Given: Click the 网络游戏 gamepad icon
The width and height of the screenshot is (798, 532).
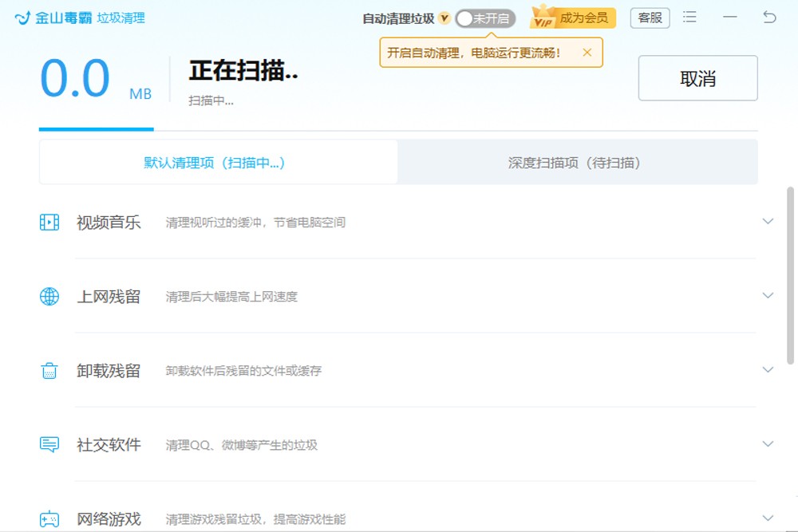Looking at the screenshot, I should 49,518.
